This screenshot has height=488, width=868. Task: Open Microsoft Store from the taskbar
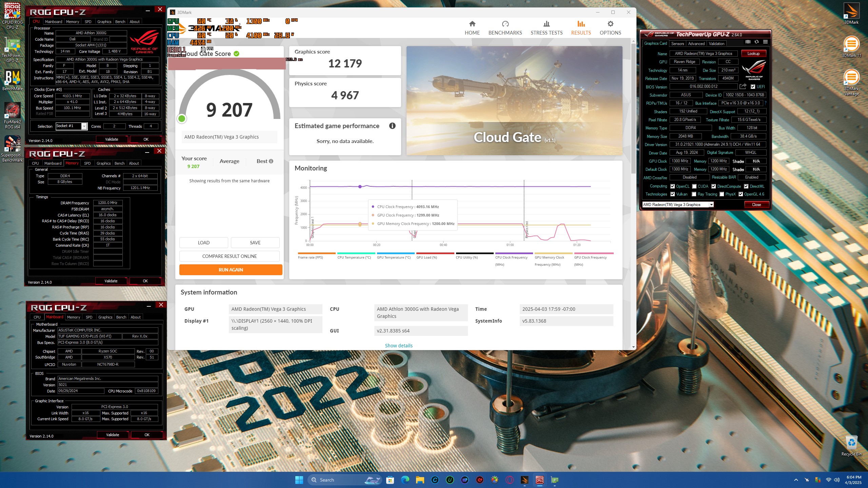(x=390, y=480)
